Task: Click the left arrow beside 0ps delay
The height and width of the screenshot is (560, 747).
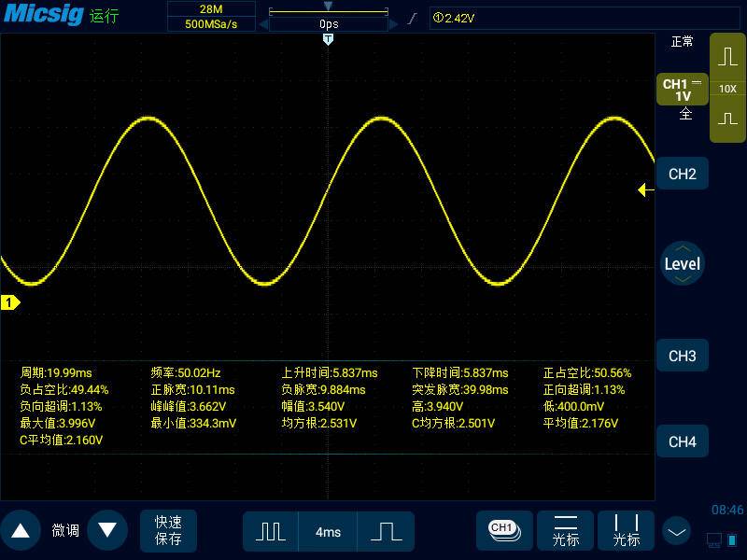Action: pyautogui.click(x=263, y=24)
